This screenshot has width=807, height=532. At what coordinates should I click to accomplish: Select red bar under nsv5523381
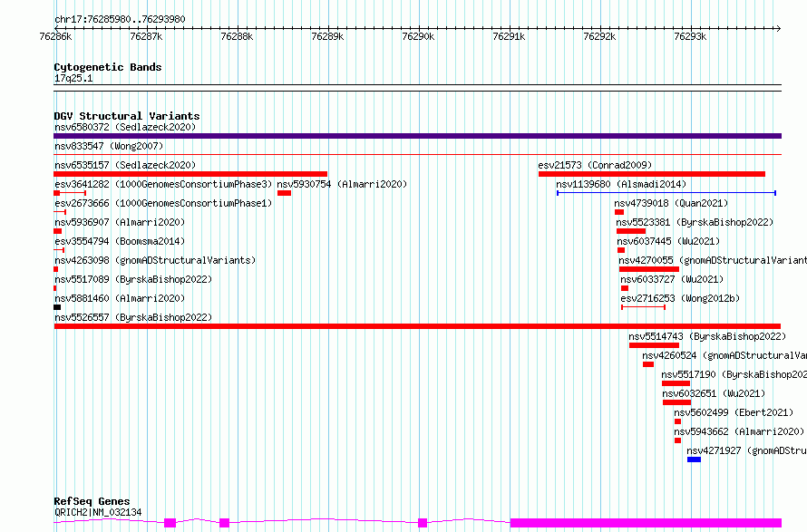[631, 231]
